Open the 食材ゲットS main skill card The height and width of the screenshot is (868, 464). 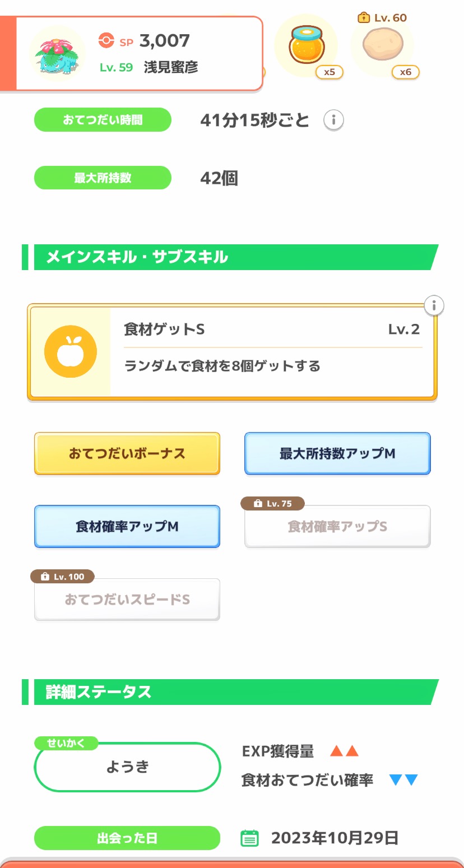coord(272,352)
